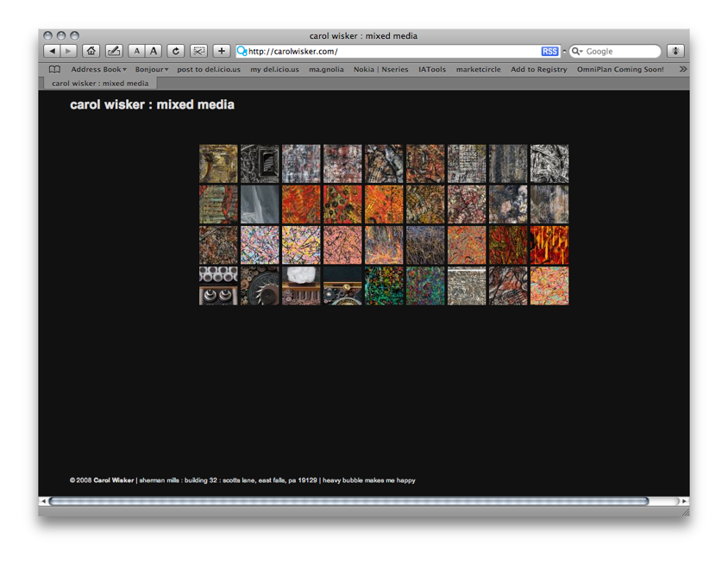This screenshot has width=728, height=564.
Task: Click the AutoFill pencil icon
Action: click(x=114, y=51)
